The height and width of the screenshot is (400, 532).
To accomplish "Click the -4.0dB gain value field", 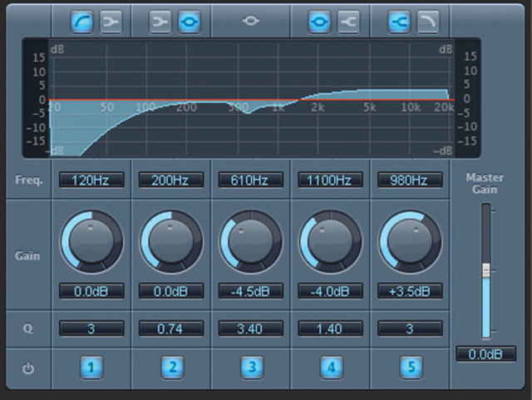I will click(x=330, y=291).
